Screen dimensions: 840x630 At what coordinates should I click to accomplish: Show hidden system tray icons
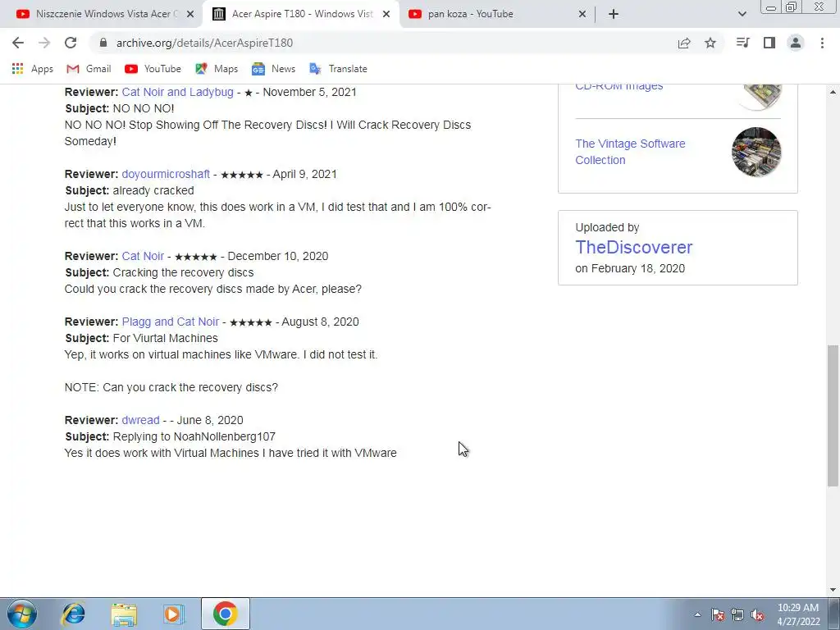click(697, 614)
